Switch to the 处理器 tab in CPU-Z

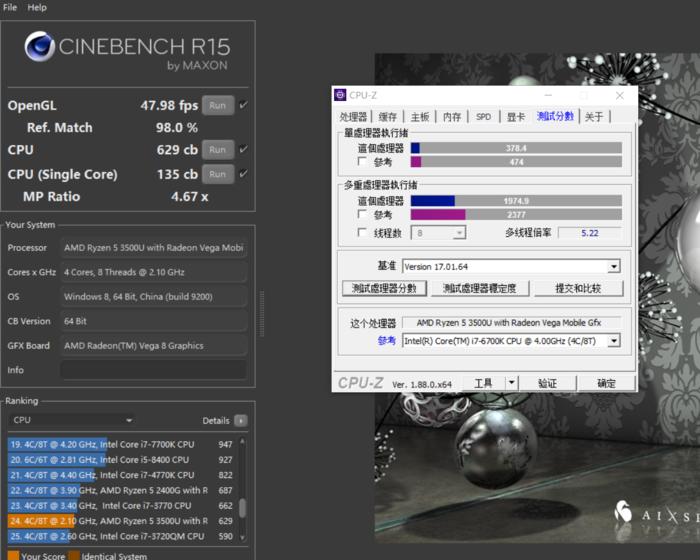353,117
